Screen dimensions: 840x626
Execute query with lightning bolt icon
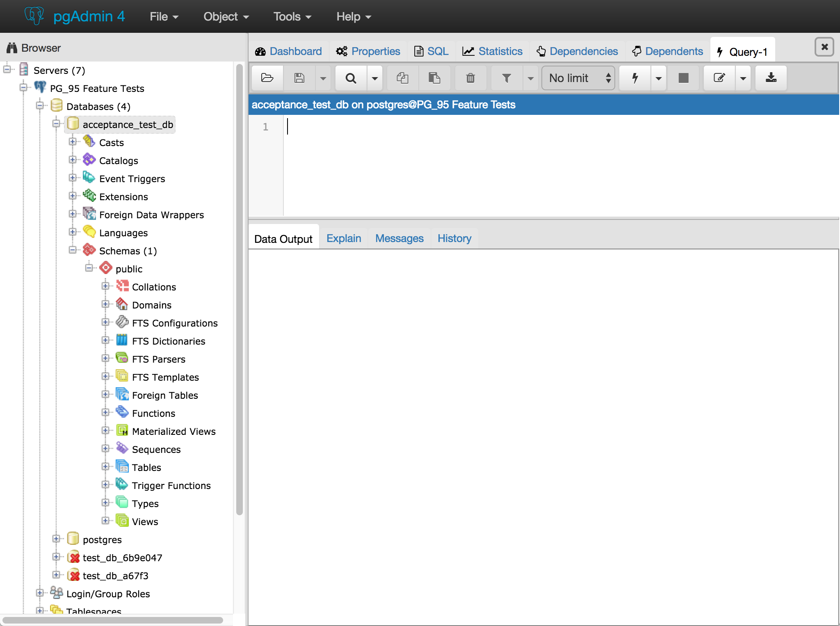pyautogui.click(x=635, y=78)
